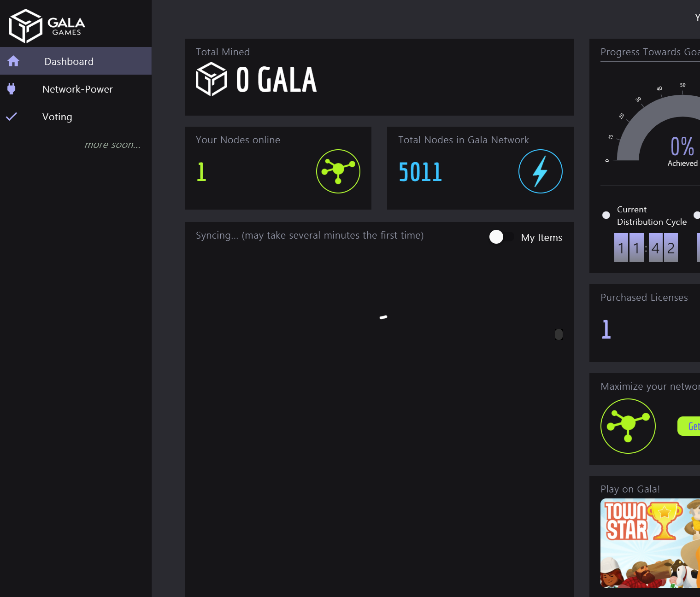Click the '1' Your Nodes online count

201,172
